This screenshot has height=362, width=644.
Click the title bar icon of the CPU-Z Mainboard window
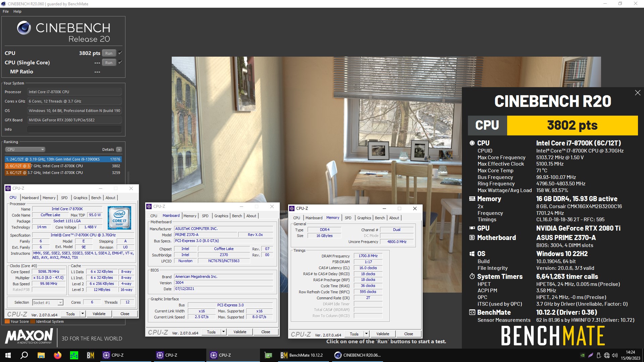tap(149, 206)
